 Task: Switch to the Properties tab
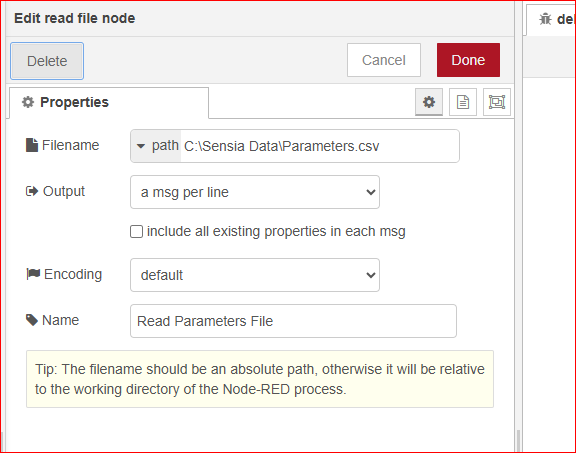109,103
